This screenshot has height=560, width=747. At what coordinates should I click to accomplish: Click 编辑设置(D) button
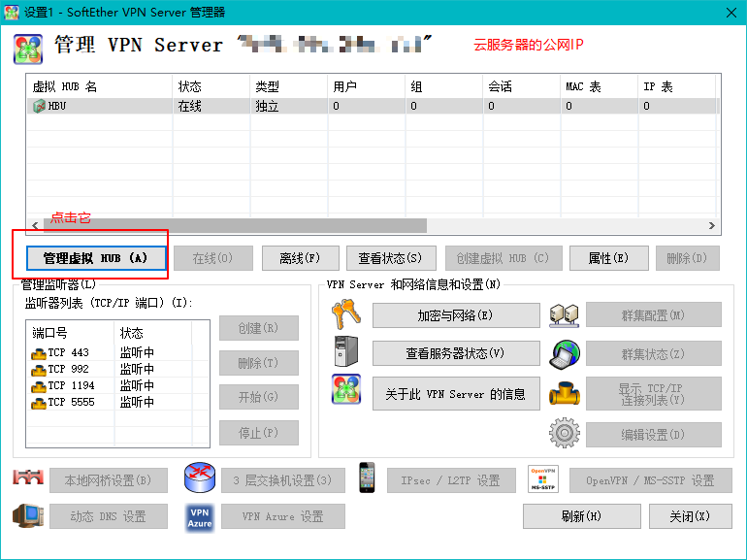(654, 434)
